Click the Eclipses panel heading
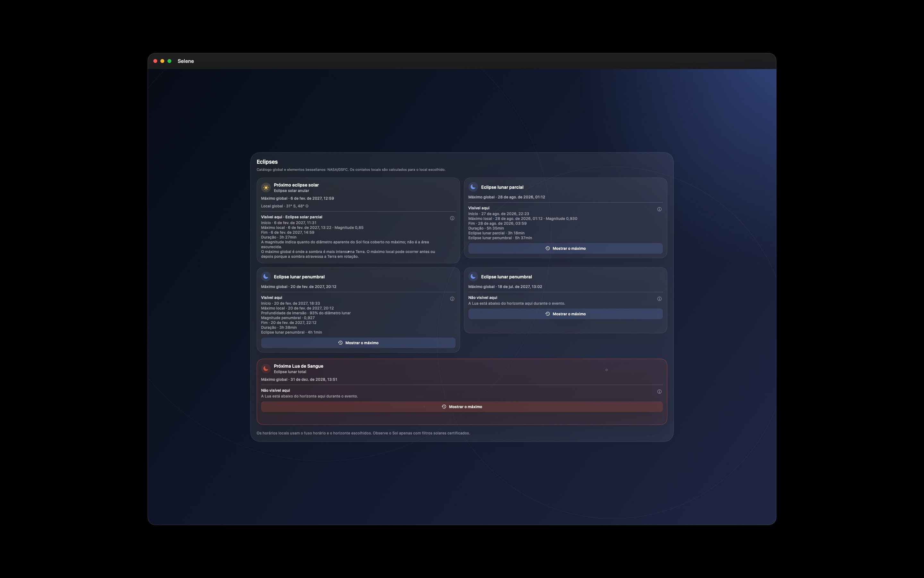This screenshot has width=924, height=578. click(267, 162)
